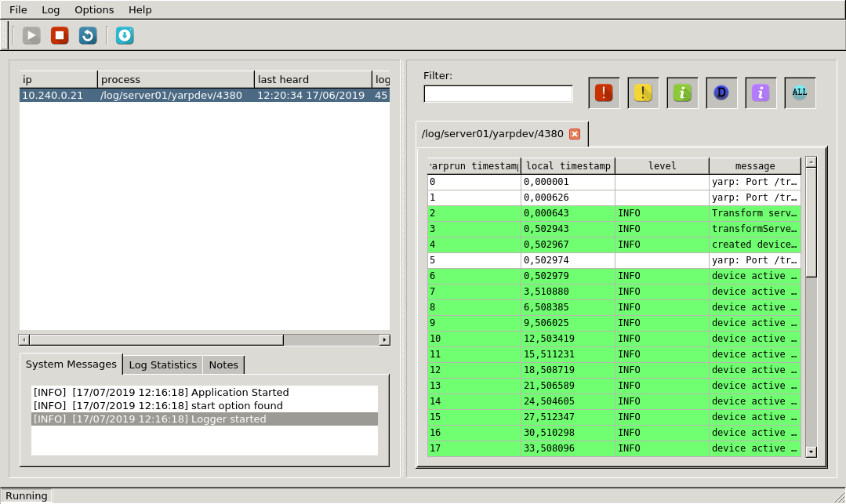Select log row with timestamp 0,000001

point(614,182)
